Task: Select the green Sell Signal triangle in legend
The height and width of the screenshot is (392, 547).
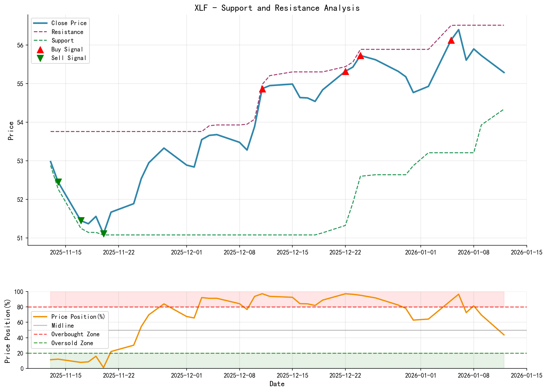Action: (40, 58)
